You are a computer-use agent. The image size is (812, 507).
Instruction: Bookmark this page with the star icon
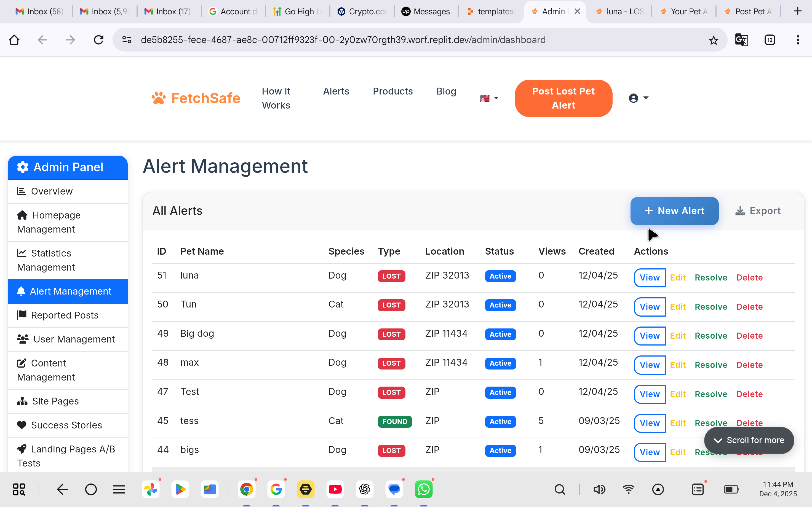[x=713, y=40]
